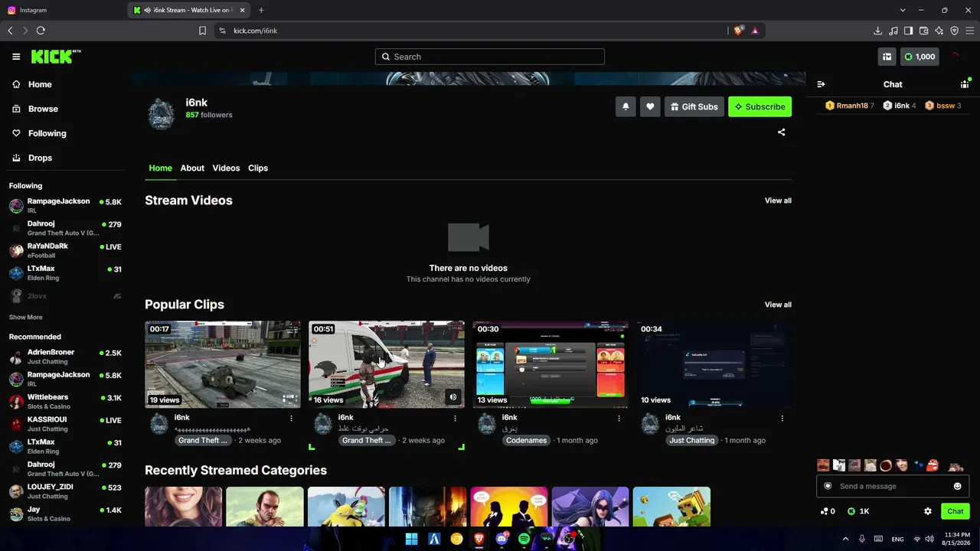Open Brave Wallet
The width and height of the screenshot is (980, 551).
923,31
